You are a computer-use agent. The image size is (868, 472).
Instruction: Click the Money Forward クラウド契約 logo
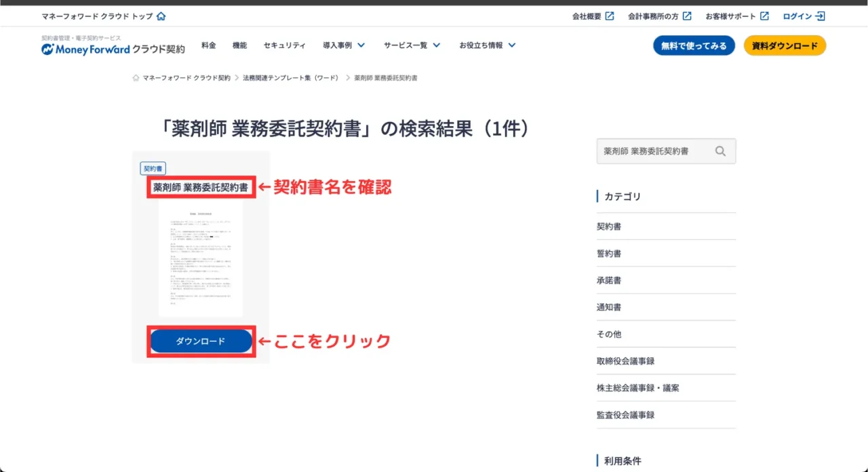113,49
